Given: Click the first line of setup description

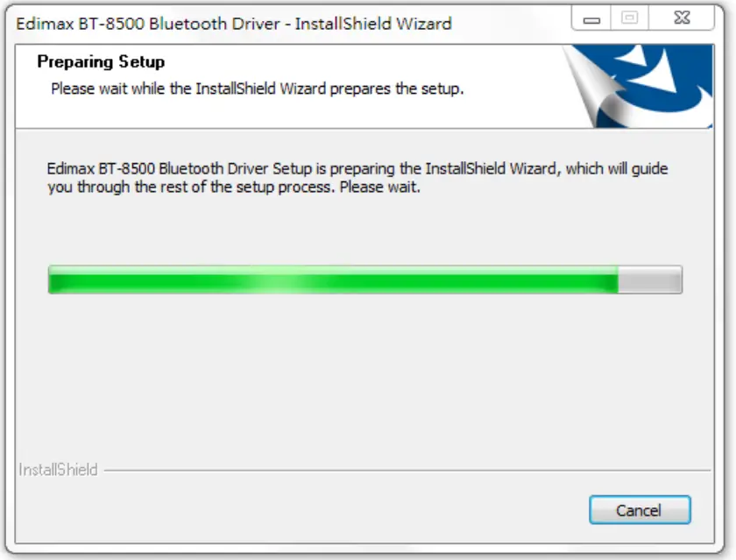Looking at the screenshot, I should (357, 168).
